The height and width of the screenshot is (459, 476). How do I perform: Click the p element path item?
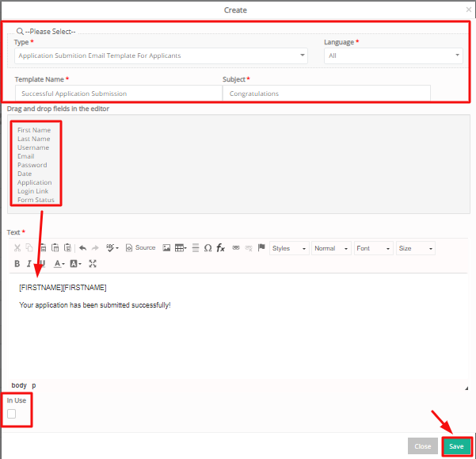click(x=34, y=385)
